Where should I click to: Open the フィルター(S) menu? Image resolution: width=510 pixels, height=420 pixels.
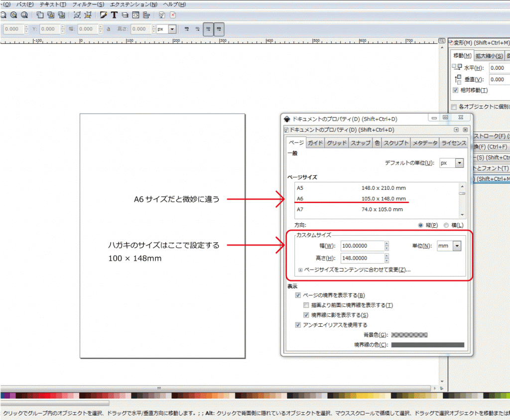click(x=88, y=4)
